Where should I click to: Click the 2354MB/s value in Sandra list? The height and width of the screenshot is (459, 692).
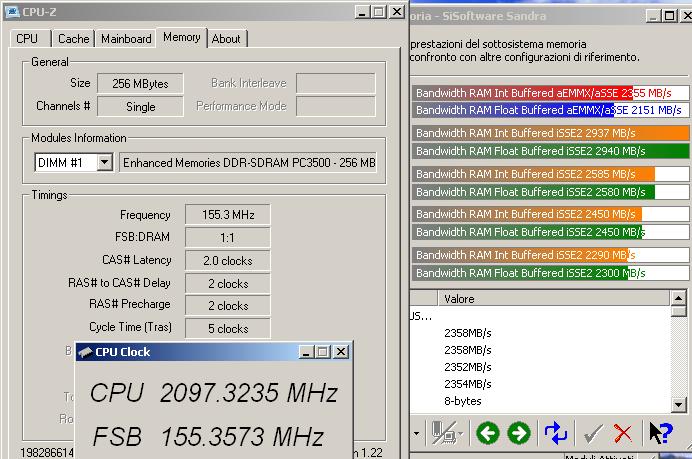(468, 384)
